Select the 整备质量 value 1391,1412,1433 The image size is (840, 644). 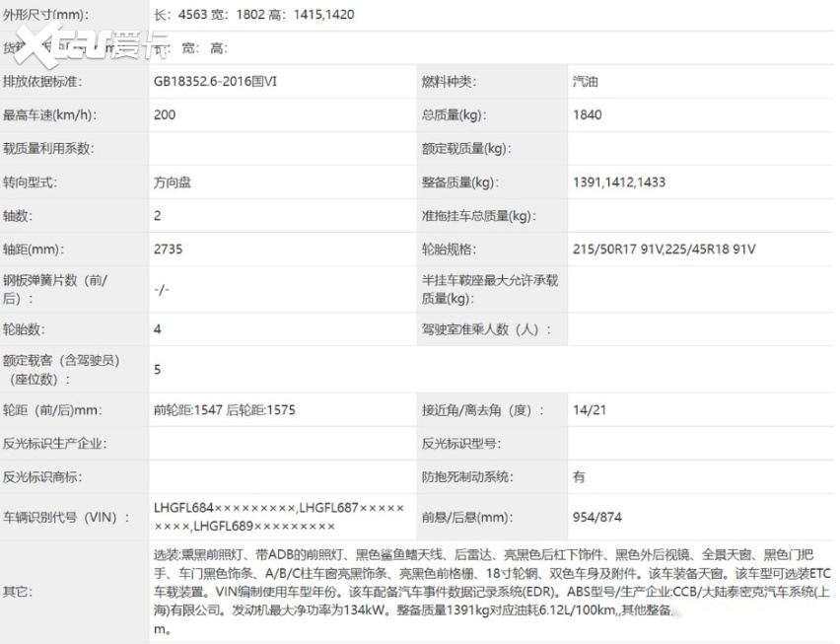618,182
